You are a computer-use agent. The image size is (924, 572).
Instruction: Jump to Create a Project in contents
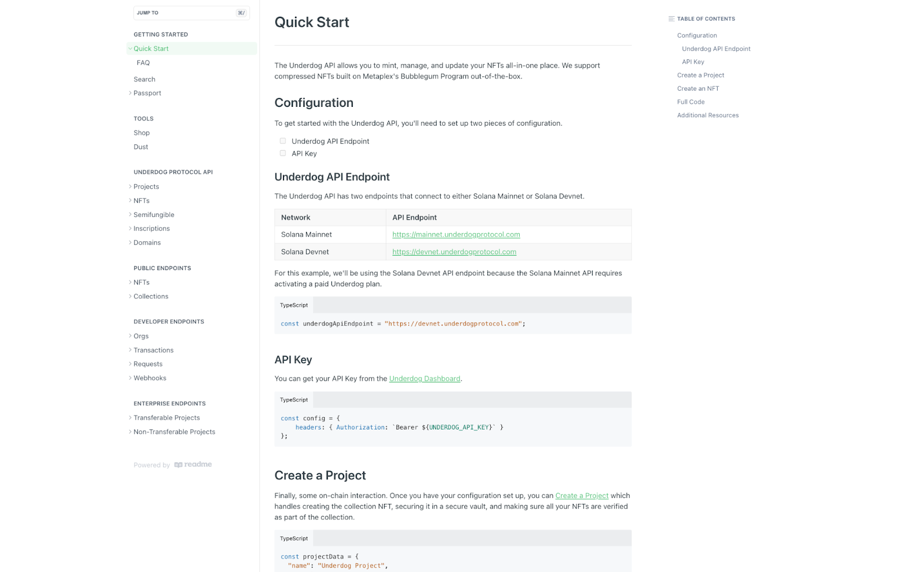(701, 75)
